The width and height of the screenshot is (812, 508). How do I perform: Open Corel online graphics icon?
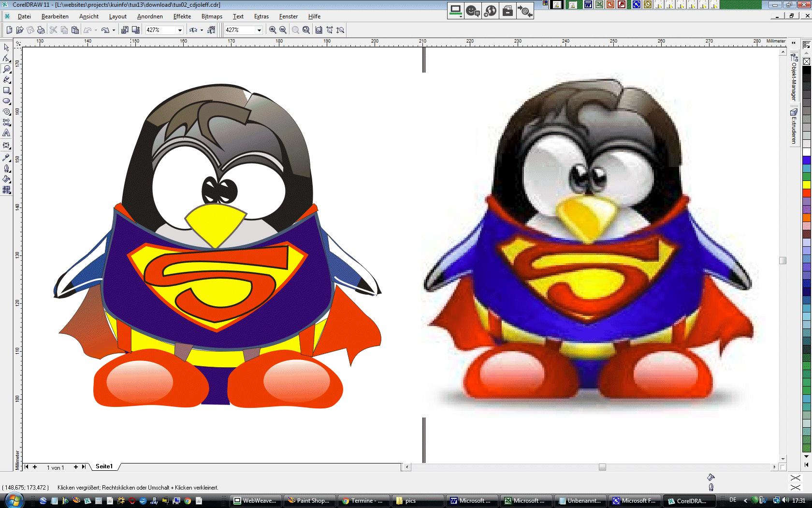tap(211, 30)
